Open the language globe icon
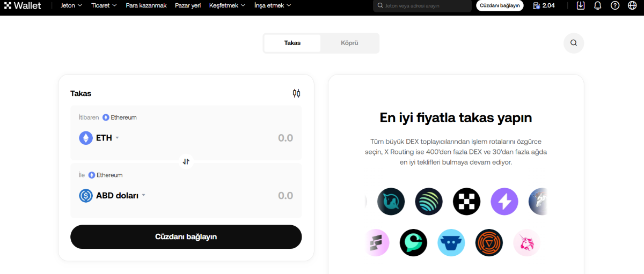The height and width of the screenshot is (274, 644). click(632, 5)
